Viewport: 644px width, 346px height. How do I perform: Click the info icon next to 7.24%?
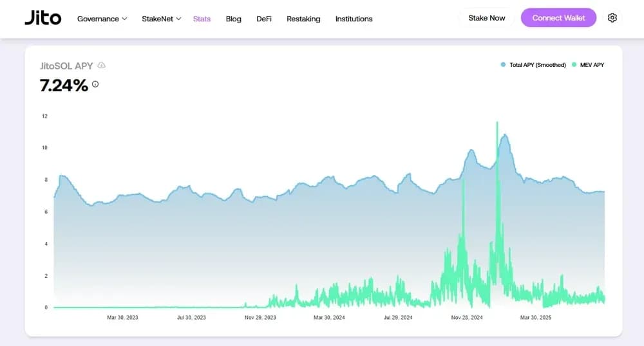tap(95, 84)
